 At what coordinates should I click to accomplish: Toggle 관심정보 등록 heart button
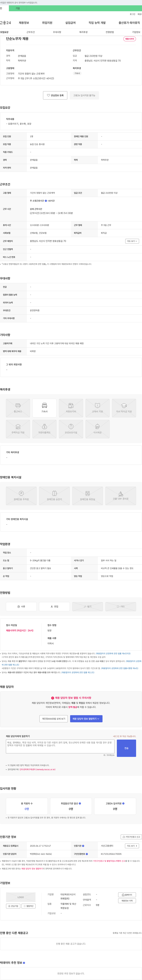[55, 96]
